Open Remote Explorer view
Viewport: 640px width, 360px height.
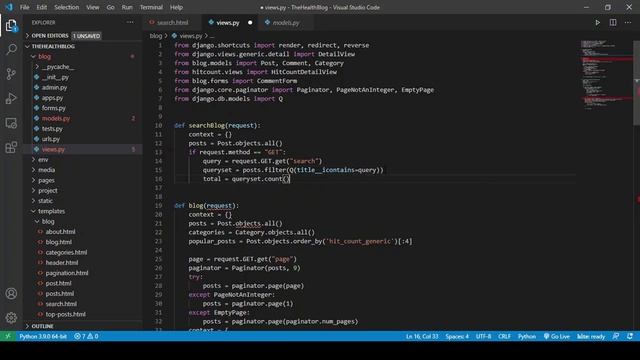tap(11, 123)
